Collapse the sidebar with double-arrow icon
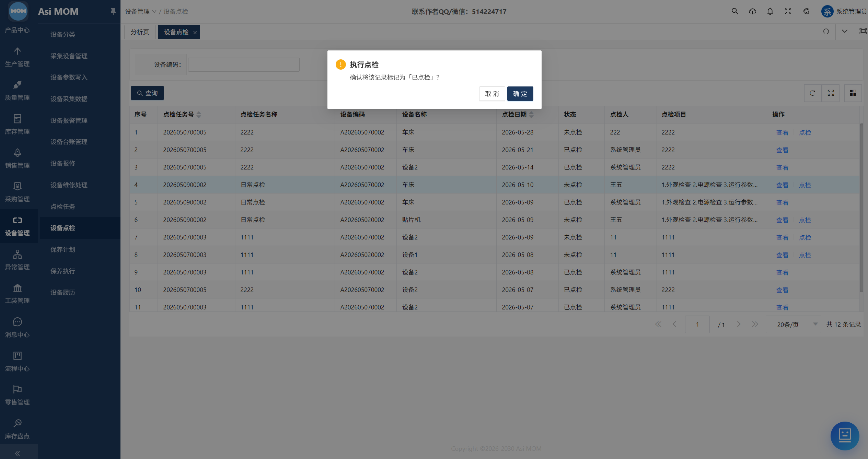The height and width of the screenshot is (459, 868). click(18, 453)
